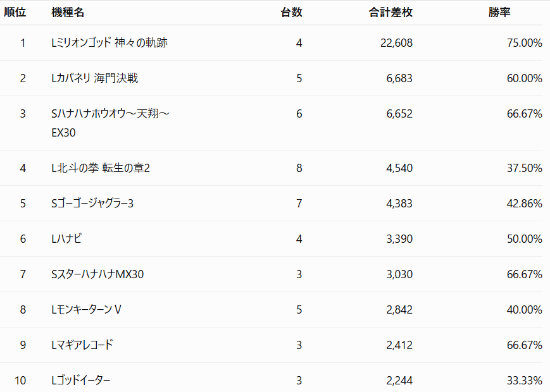Select Sゴーゴージャグラー3 machine name
The image size is (550, 392).
click(92, 204)
